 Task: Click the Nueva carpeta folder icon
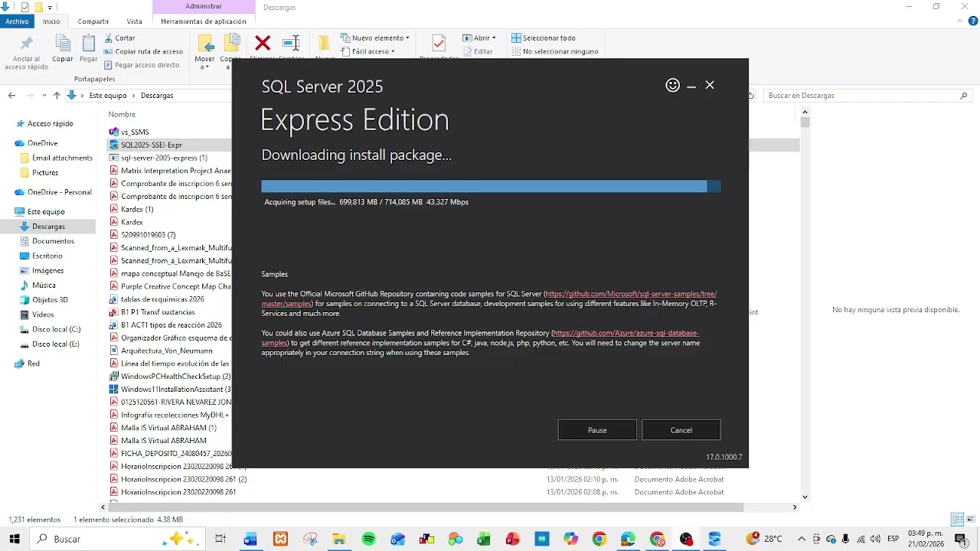325,44
